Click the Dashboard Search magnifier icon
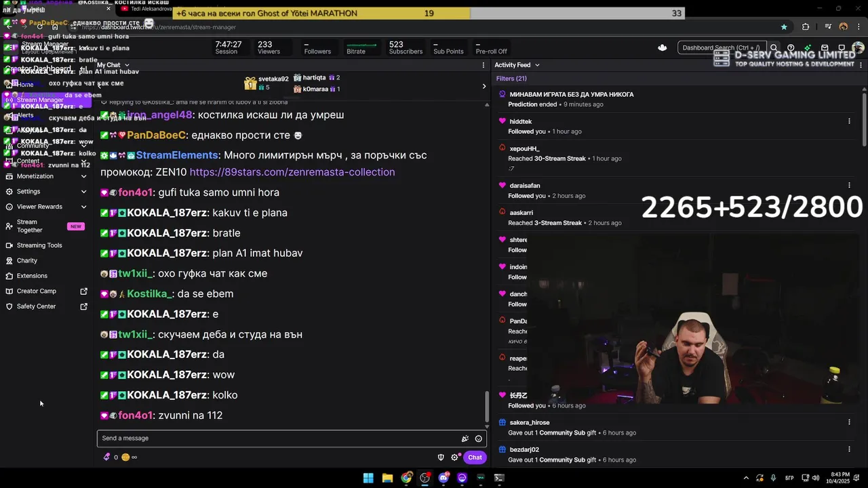The image size is (868, 488). tap(774, 48)
